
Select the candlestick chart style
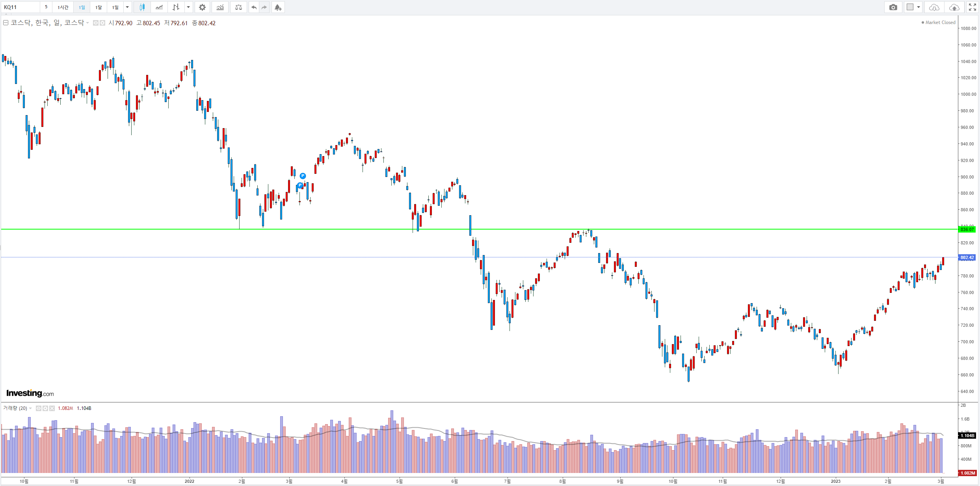pos(142,7)
